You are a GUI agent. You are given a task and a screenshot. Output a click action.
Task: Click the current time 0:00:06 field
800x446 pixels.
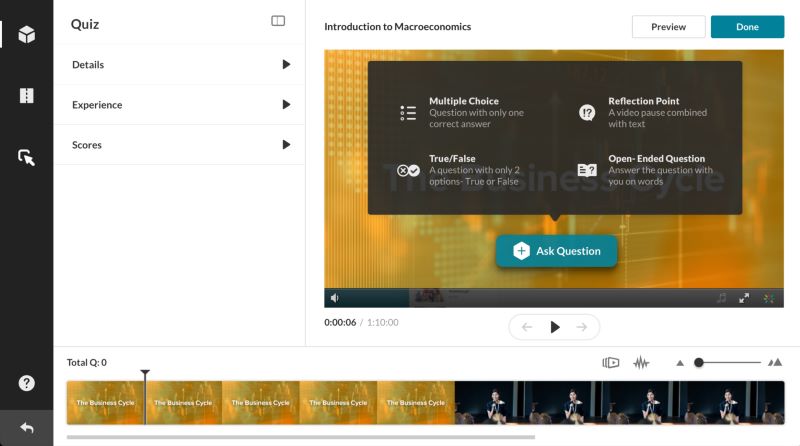[x=340, y=323]
